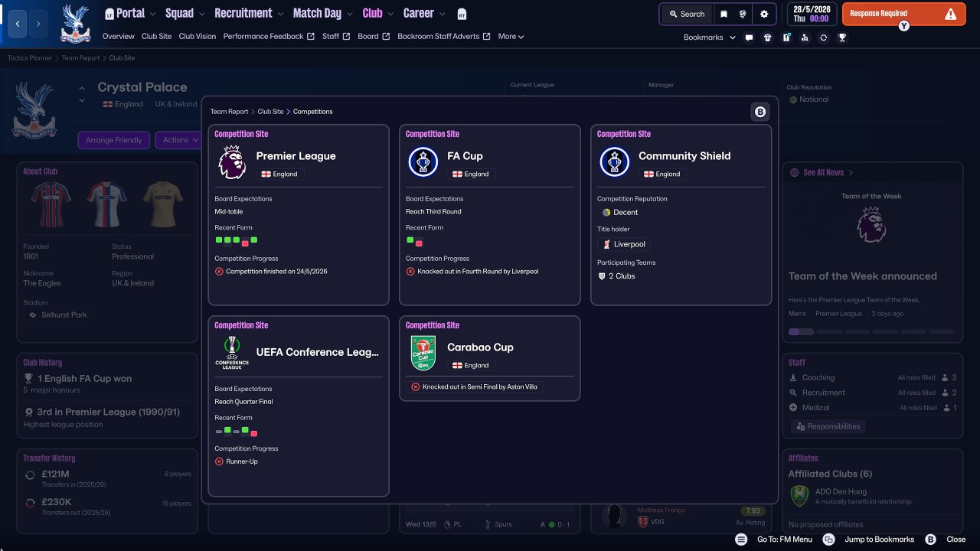This screenshot has width=980, height=551.
Task: Open the circular arrows bookmark icon
Action: point(823,37)
